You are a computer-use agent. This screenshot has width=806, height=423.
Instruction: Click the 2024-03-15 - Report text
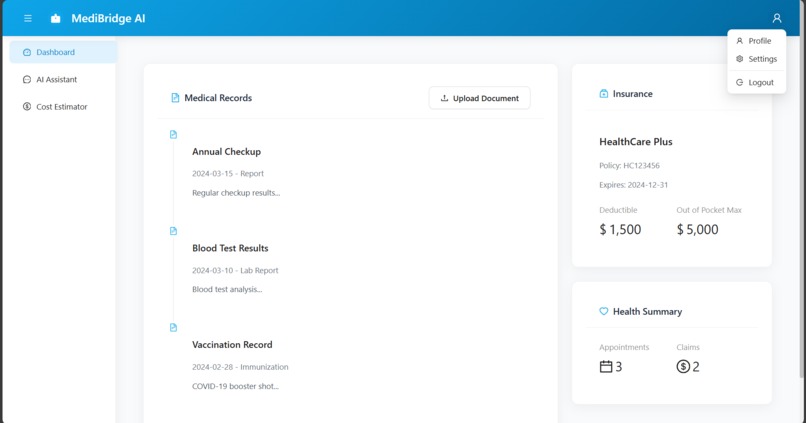pyautogui.click(x=228, y=174)
